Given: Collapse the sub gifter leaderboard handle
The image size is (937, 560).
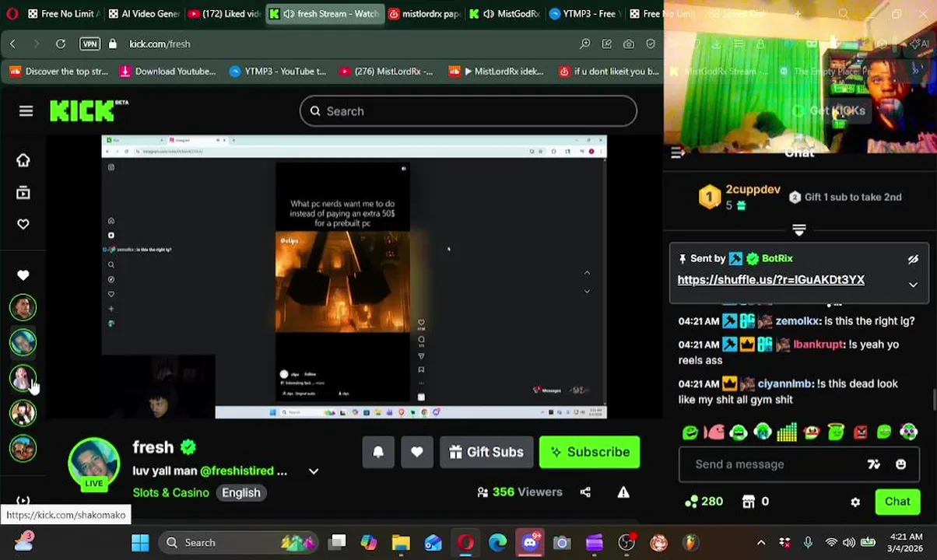Looking at the screenshot, I should 798,229.
